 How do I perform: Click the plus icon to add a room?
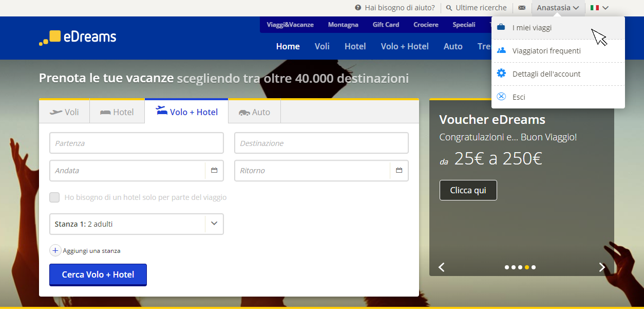coord(55,251)
